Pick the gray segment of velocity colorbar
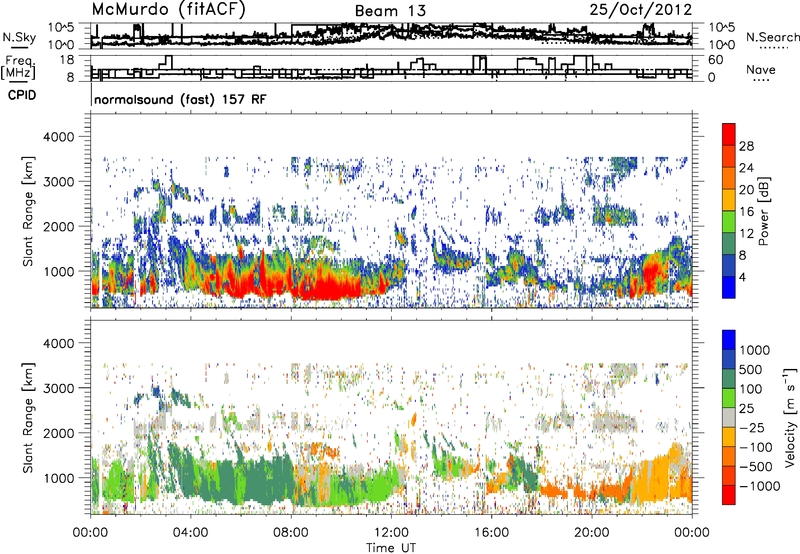 729,418
